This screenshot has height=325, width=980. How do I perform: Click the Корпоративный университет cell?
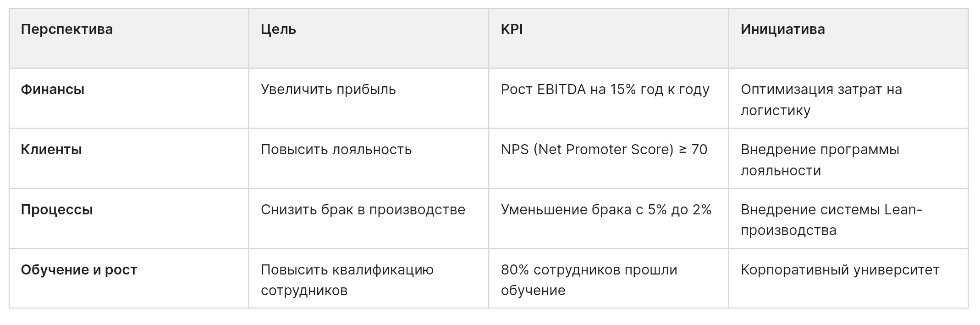click(x=848, y=278)
